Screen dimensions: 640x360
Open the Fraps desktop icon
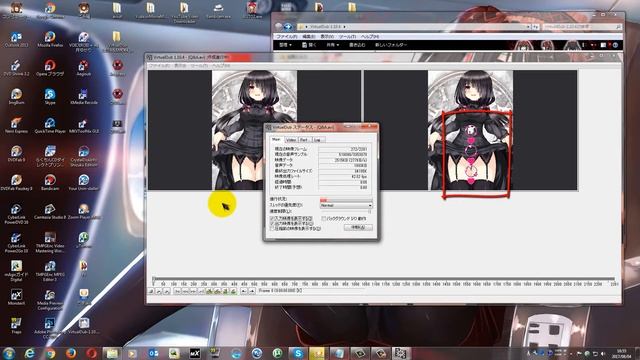pyautogui.click(x=16, y=326)
